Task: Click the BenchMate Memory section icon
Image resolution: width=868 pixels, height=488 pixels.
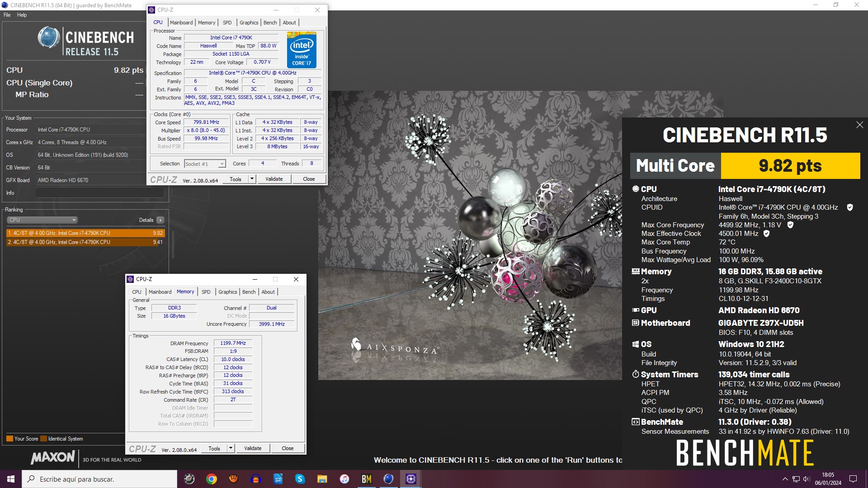Action: point(636,271)
